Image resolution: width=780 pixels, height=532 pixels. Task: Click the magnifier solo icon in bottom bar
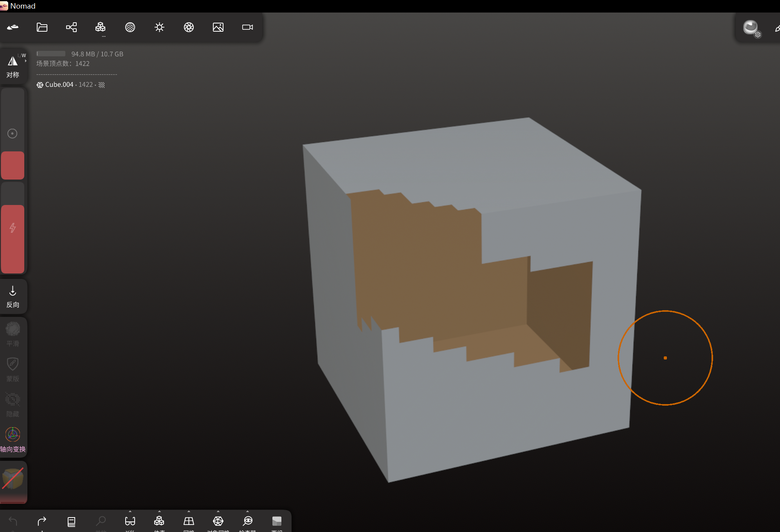point(101,521)
